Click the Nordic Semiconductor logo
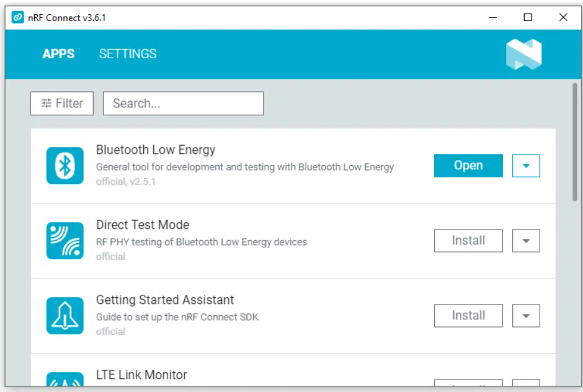The height and width of the screenshot is (392, 583). (524, 54)
